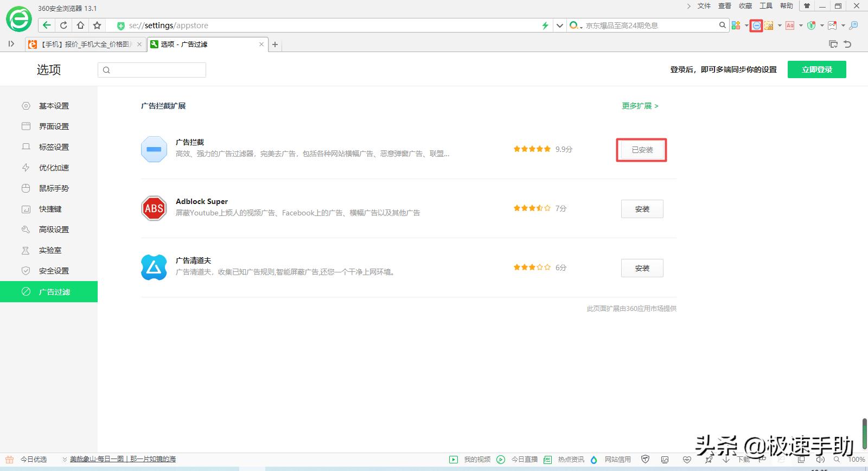Click the blue ad-block extension icon in toolbar
Image resolution: width=868 pixels, height=471 pixels.
(x=756, y=26)
